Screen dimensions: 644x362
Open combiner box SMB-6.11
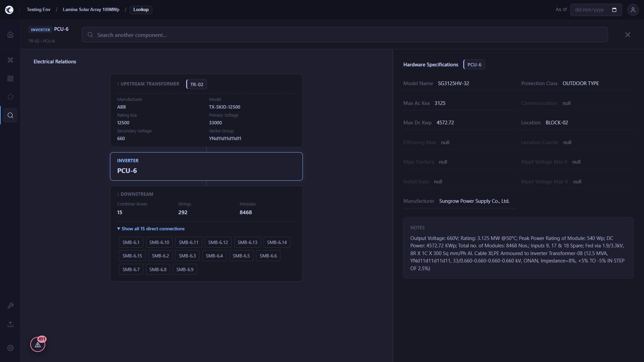[x=189, y=242]
